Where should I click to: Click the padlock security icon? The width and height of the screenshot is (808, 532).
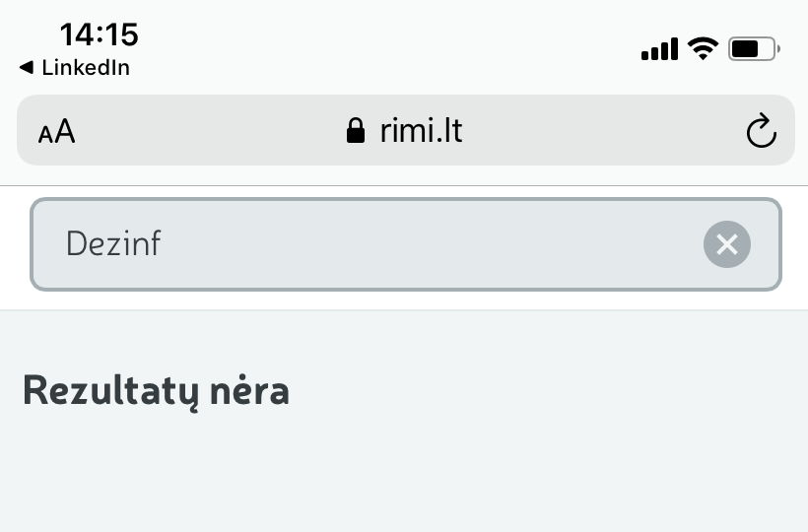356,131
